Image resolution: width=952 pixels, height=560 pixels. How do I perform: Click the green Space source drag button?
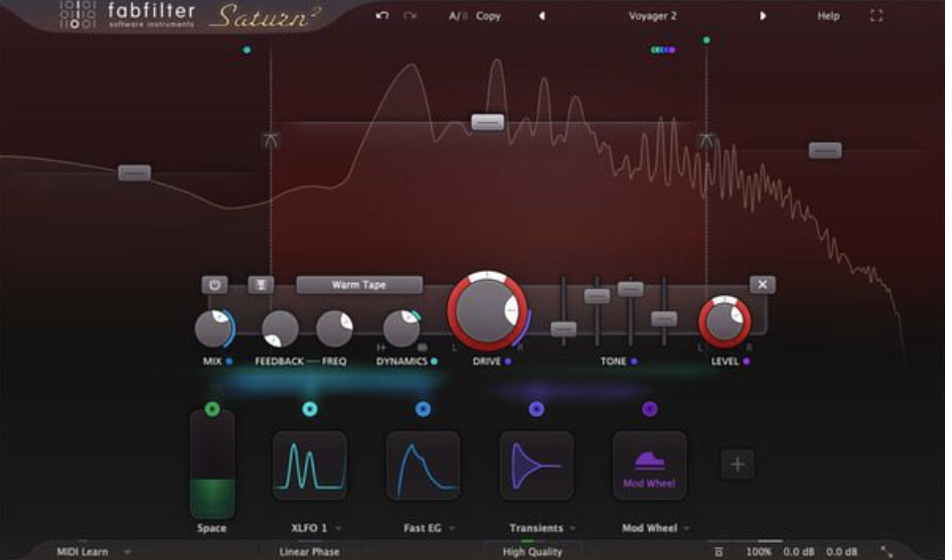[x=212, y=409]
